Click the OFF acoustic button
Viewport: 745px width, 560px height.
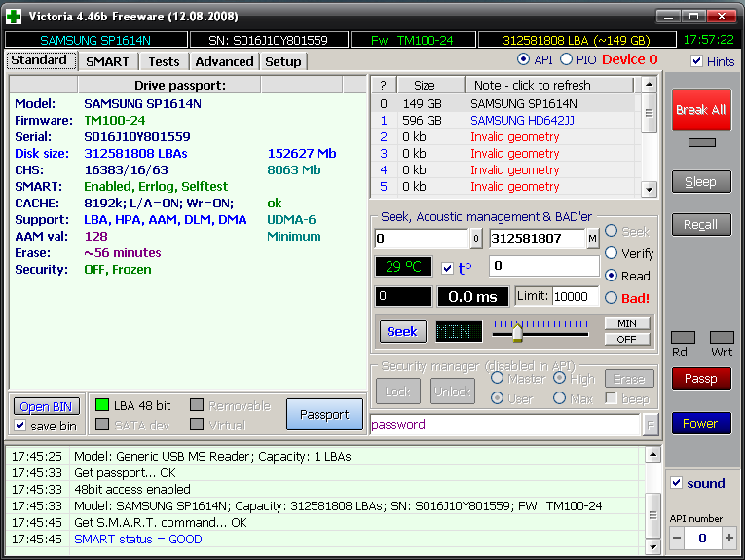tap(627, 339)
